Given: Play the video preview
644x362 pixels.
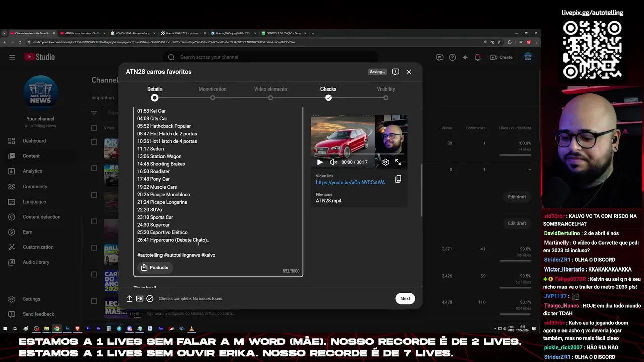Looking at the screenshot, I should [320, 162].
